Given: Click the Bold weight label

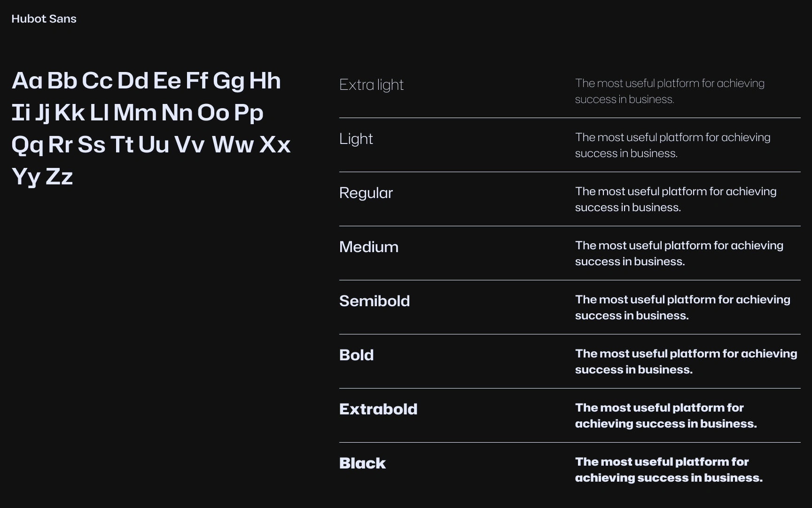Looking at the screenshot, I should tap(356, 355).
